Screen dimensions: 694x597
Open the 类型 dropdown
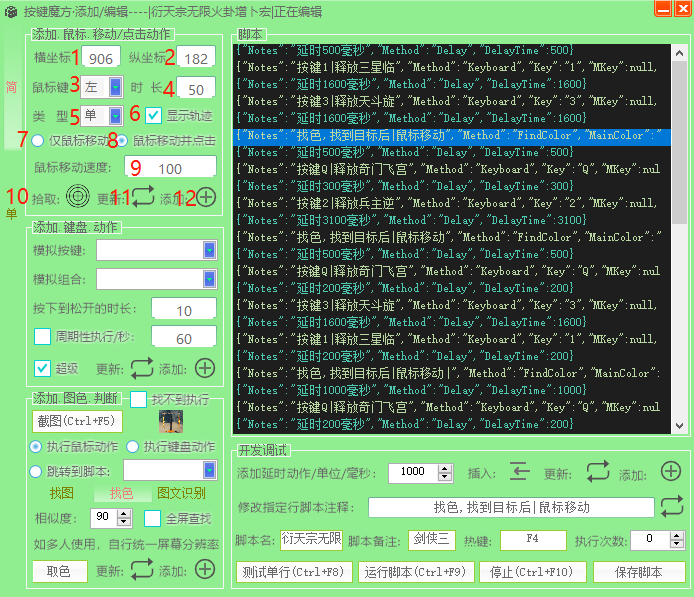point(116,116)
